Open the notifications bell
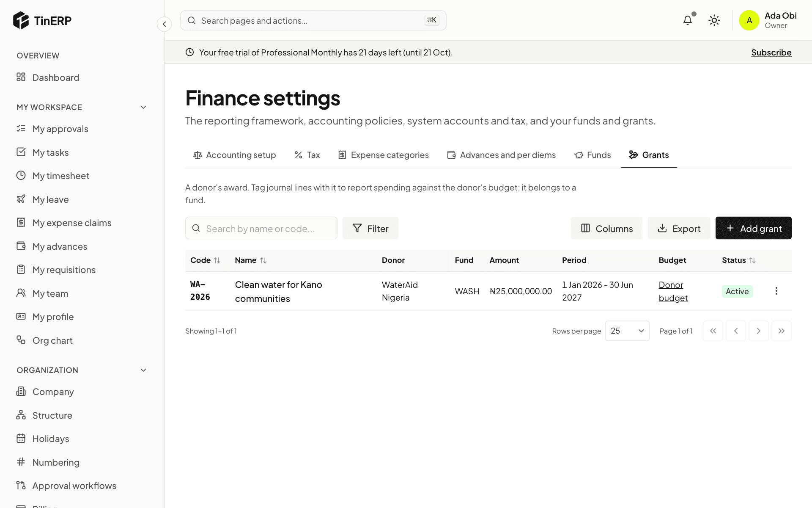Screen dimensions: 812x508 pyautogui.click(x=688, y=20)
